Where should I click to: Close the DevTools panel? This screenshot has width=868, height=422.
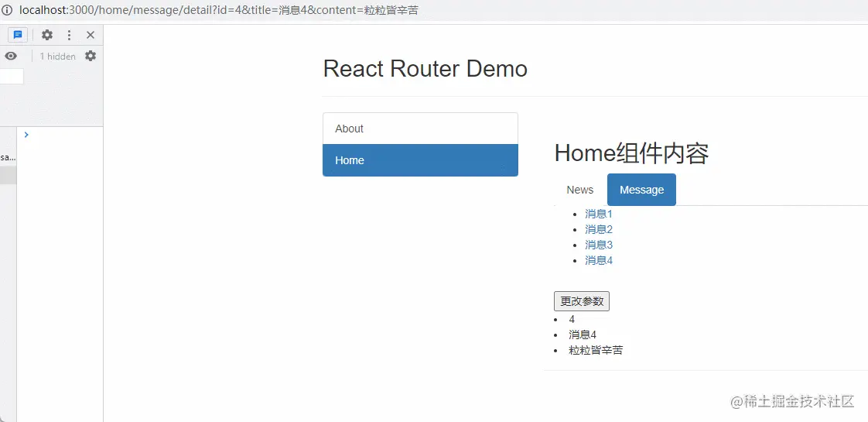(91, 35)
